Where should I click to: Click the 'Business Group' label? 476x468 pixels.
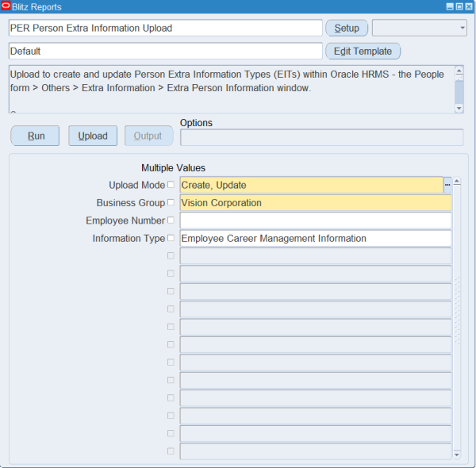click(131, 203)
